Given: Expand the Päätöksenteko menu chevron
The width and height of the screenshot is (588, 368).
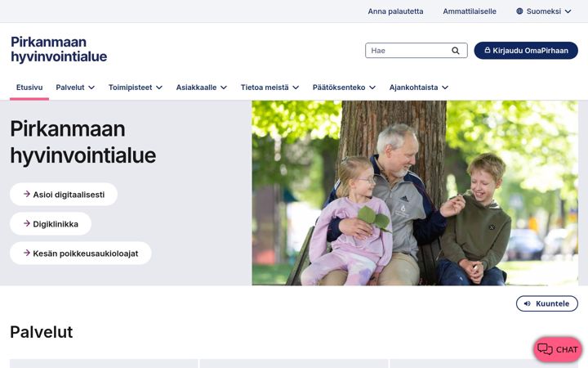Looking at the screenshot, I should pyautogui.click(x=372, y=88).
